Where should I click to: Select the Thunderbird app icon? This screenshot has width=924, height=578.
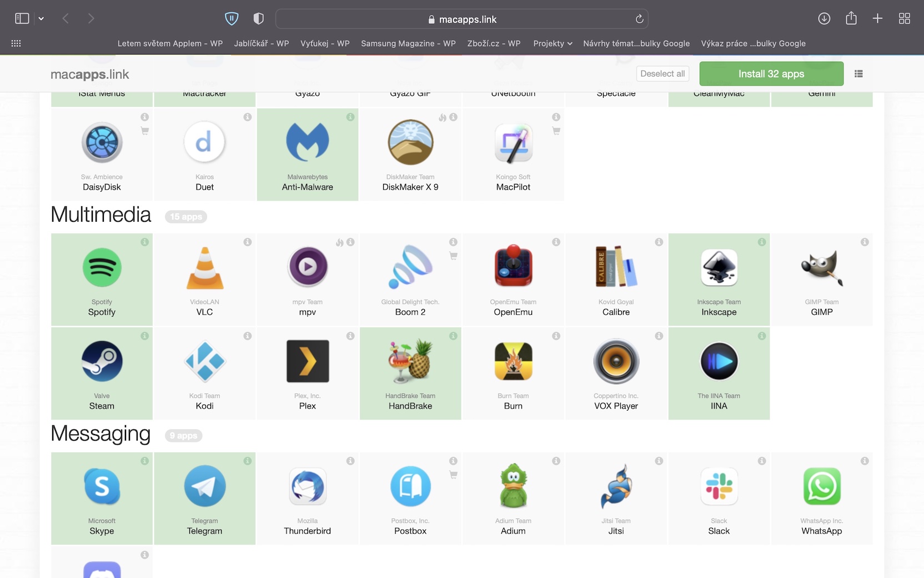point(308,486)
